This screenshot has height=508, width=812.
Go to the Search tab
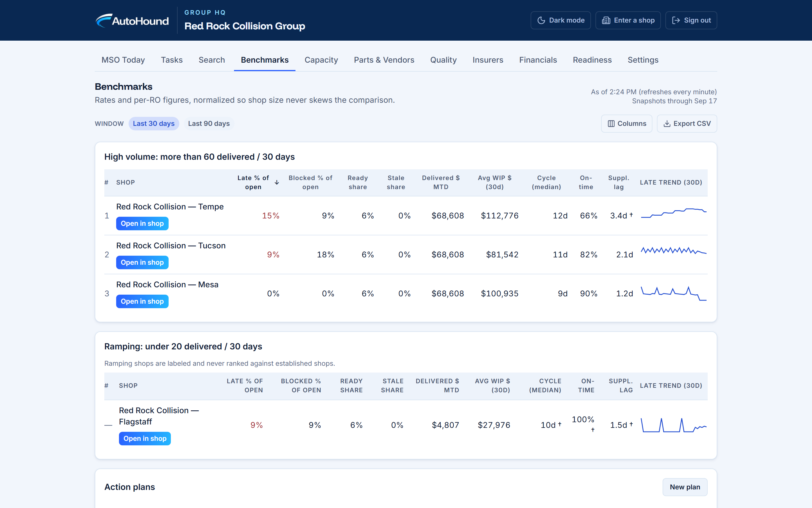pyautogui.click(x=212, y=60)
